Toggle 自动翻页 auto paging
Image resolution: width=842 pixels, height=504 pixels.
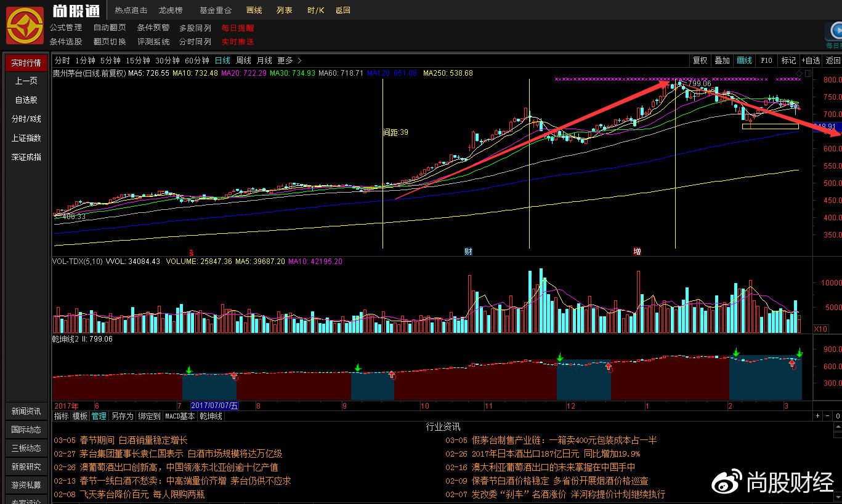110,28
